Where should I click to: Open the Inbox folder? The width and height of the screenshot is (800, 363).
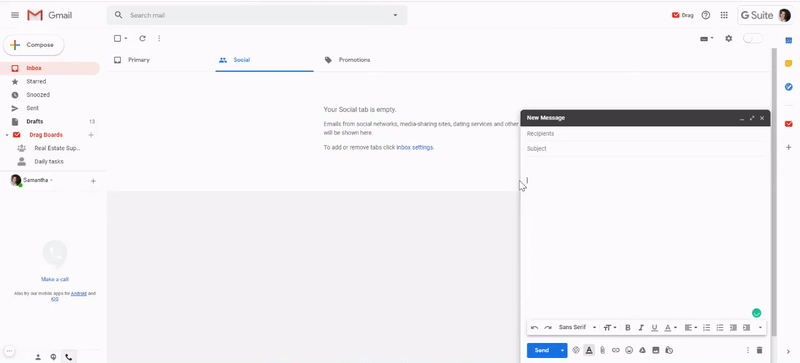click(x=50, y=68)
